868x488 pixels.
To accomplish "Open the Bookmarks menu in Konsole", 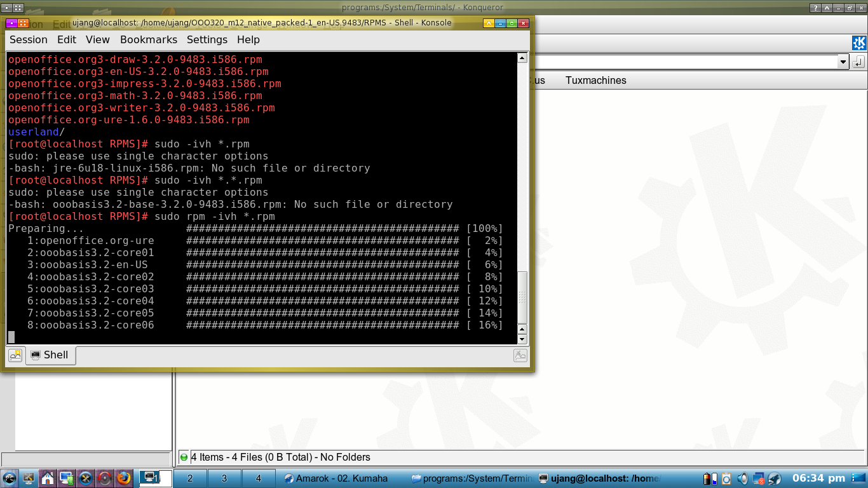I will [x=149, y=39].
